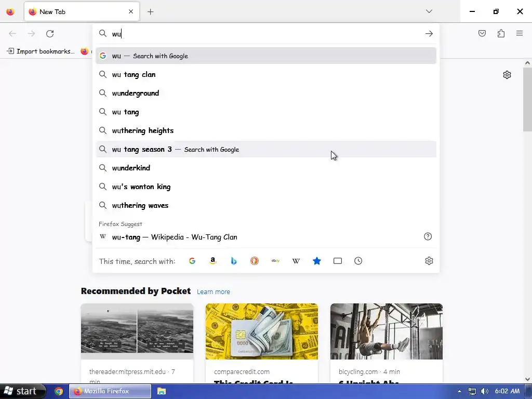Screen dimensions: 532x399
Task: Search this time with Amazon
Action: (x=212, y=261)
